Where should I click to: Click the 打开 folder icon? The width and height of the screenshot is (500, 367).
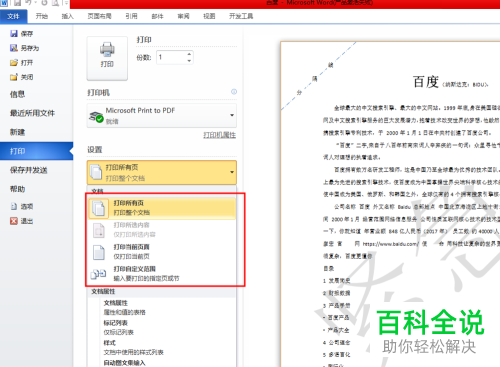pos(14,63)
